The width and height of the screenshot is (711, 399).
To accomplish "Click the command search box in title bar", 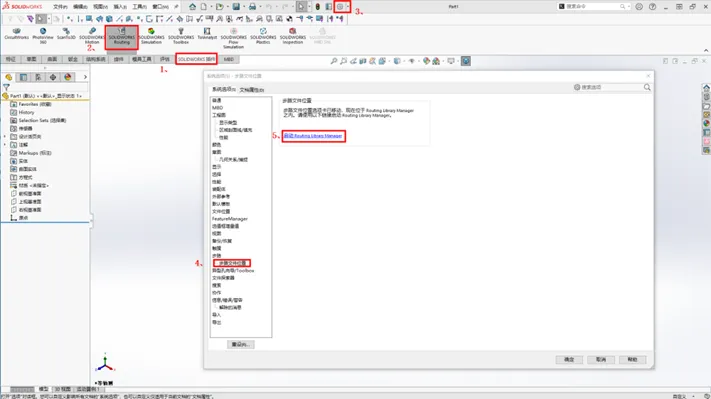I will [594, 6].
